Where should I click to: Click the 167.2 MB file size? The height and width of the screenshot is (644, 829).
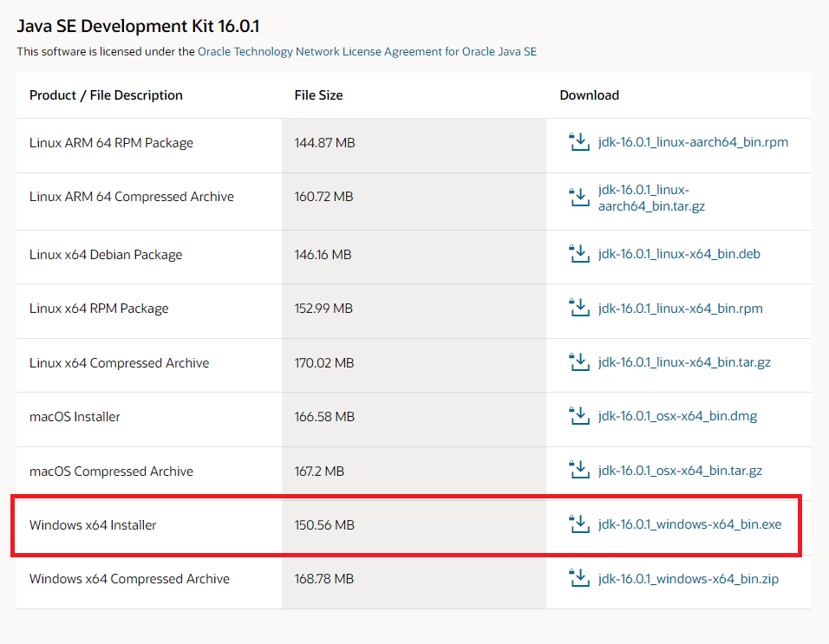(x=319, y=472)
